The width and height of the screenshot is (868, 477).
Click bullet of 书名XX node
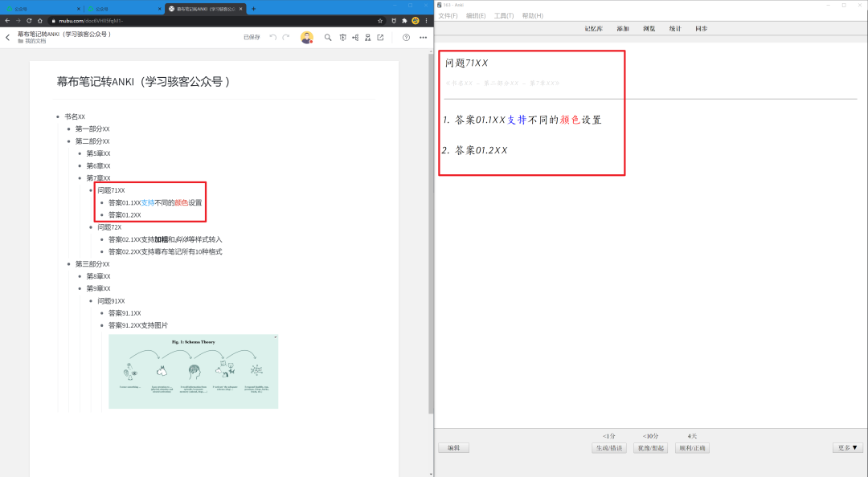tap(58, 116)
